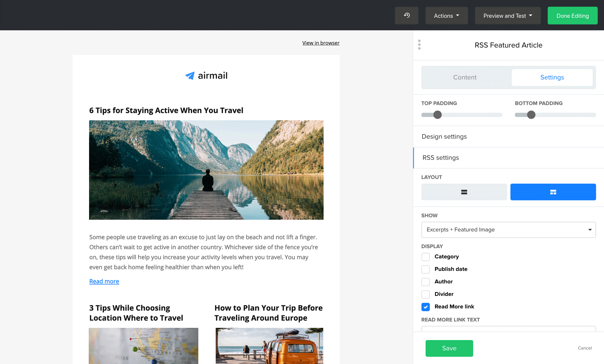Check the Author display option
The height and width of the screenshot is (364, 604).
tap(425, 282)
